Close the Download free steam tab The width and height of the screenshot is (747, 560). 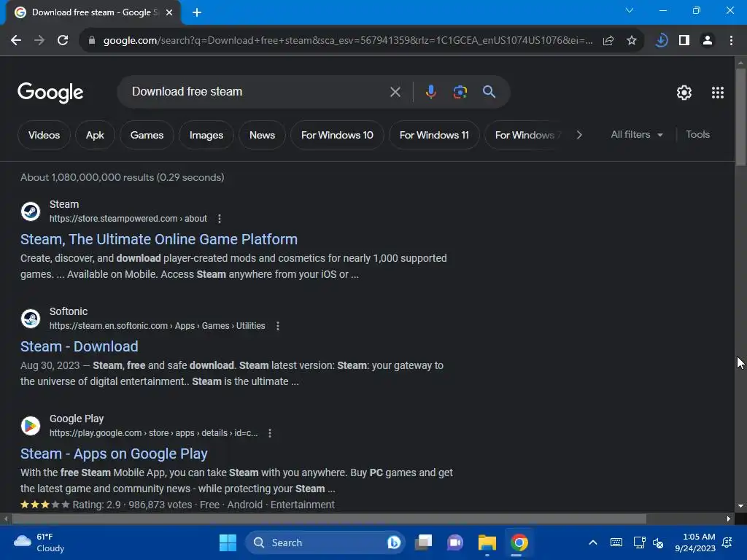(x=169, y=12)
